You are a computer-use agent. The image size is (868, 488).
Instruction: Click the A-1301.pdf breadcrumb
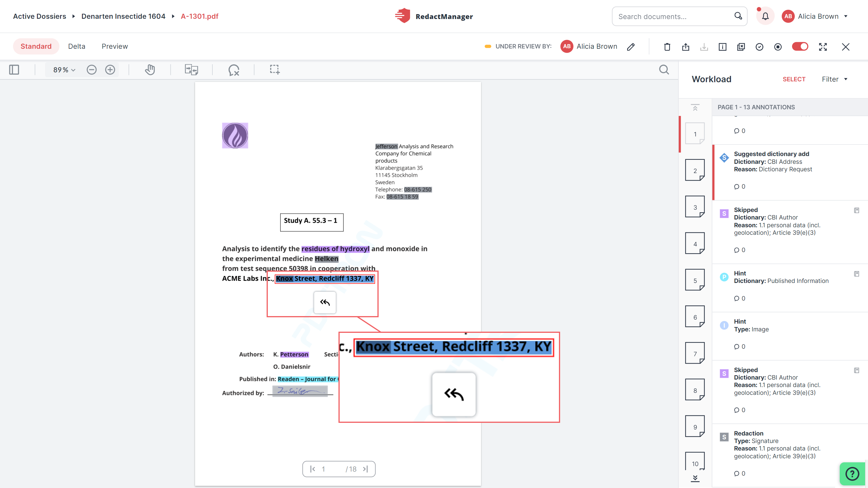click(199, 16)
